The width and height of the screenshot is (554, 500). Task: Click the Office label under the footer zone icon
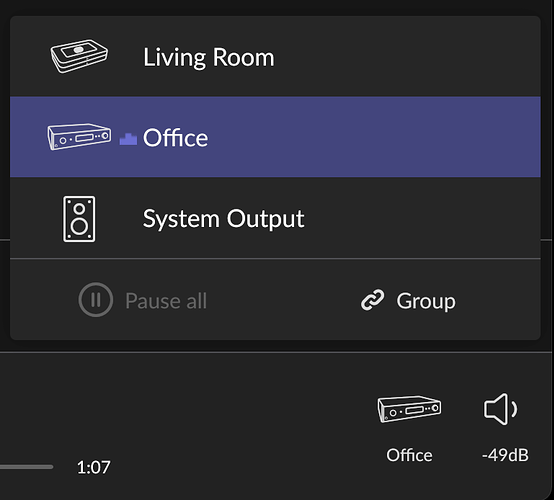click(409, 455)
